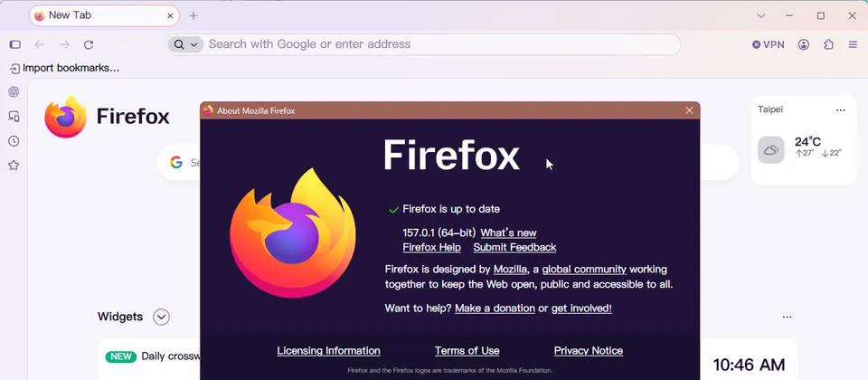Follow the Mozilla link
The width and height of the screenshot is (868, 380).
[510, 270]
